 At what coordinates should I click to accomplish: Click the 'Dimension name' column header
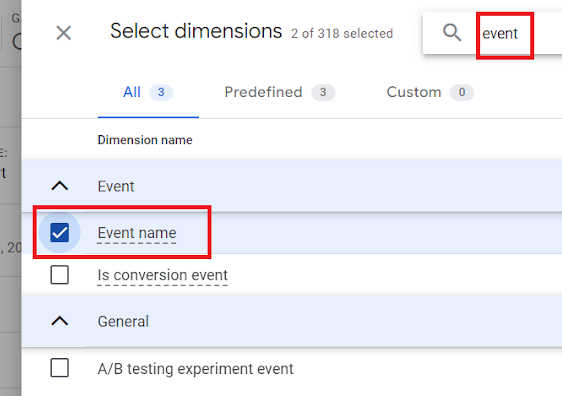[x=145, y=140]
